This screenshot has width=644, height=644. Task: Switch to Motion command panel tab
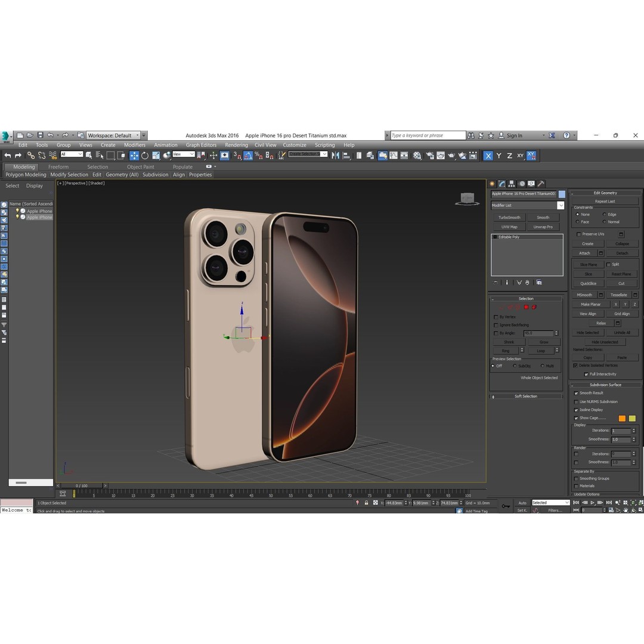pyautogui.click(x=522, y=184)
